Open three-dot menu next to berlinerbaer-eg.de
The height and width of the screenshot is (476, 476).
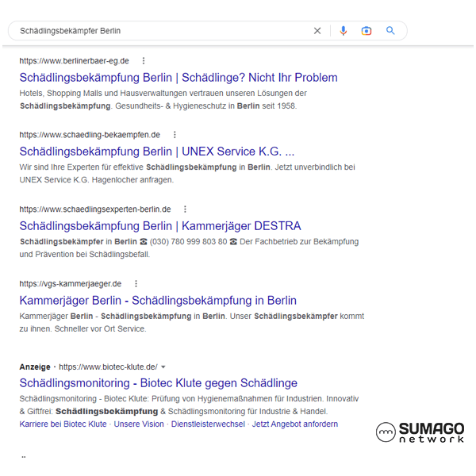[144, 61]
